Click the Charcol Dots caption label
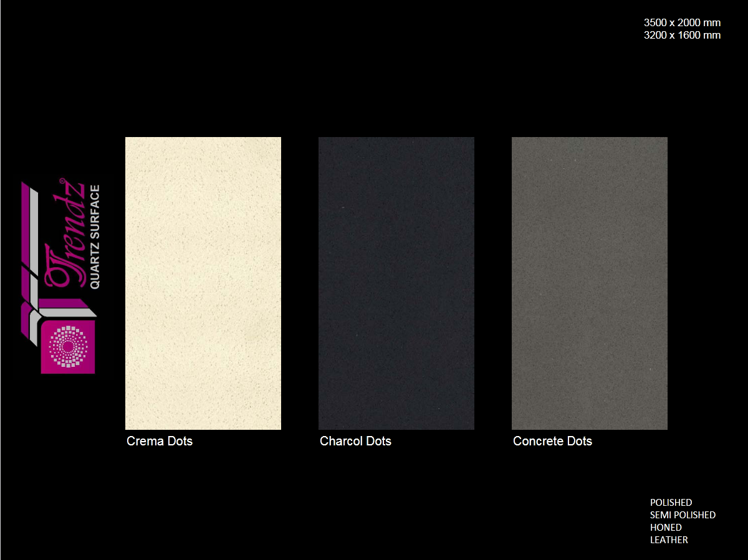Screen dimensions: 748x560 tap(355, 441)
